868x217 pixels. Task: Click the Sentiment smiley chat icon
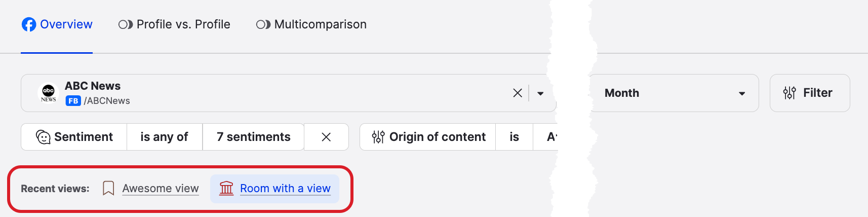click(x=43, y=137)
